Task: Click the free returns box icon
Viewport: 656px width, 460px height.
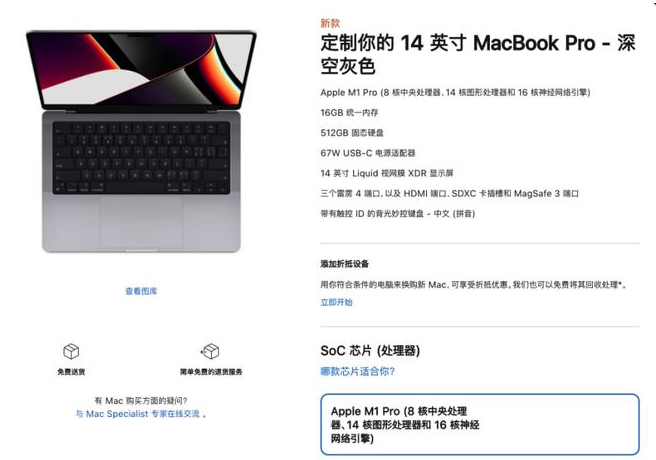Action: (210, 351)
